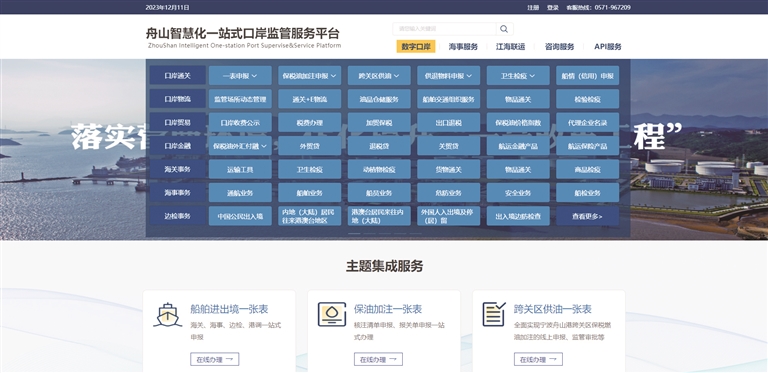The width and height of the screenshot is (768, 373).
Task: Open 船情（信用）申报 service
Action: [x=587, y=76]
